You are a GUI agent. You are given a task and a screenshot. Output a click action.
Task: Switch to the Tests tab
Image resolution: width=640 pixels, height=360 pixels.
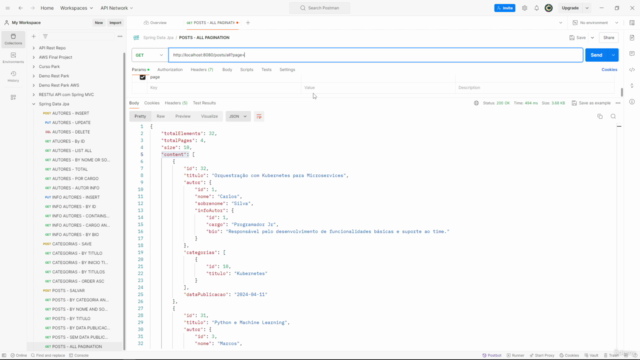[x=266, y=70]
